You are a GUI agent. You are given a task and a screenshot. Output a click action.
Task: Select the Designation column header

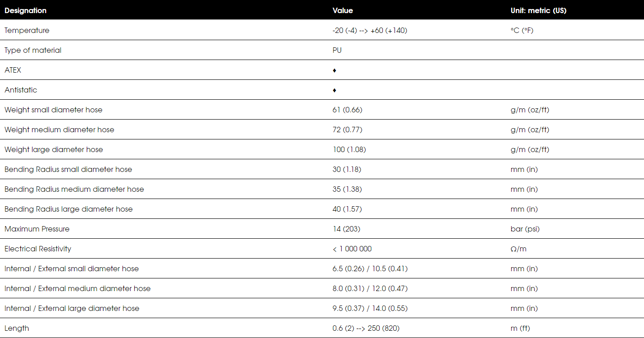tap(25, 10)
